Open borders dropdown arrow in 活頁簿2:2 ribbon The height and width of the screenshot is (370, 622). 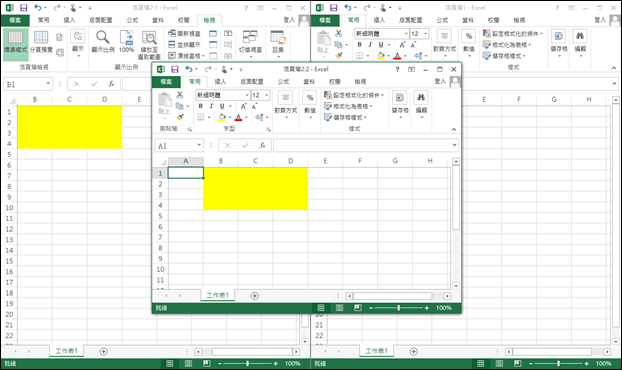(x=209, y=117)
